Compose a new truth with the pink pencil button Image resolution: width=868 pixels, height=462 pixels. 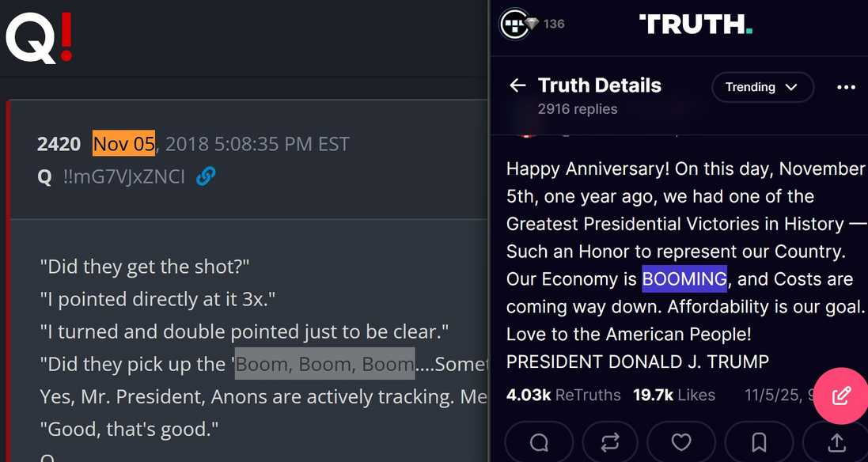(x=840, y=396)
